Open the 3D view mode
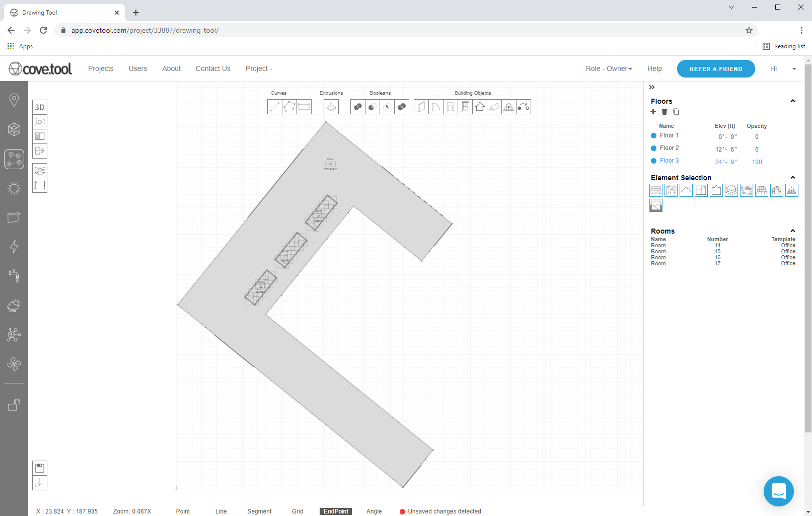The image size is (812, 516). (x=39, y=107)
